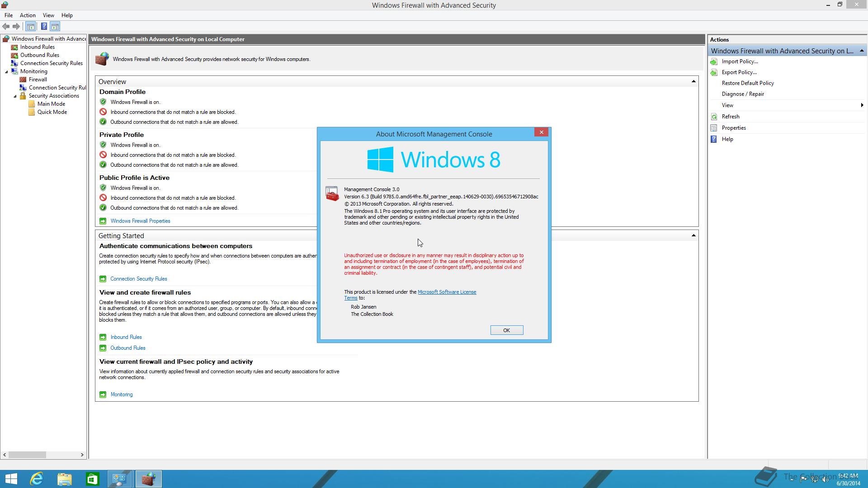The image size is (868, 488).
Task: Open the Help menu
Action: pos(67,15)
